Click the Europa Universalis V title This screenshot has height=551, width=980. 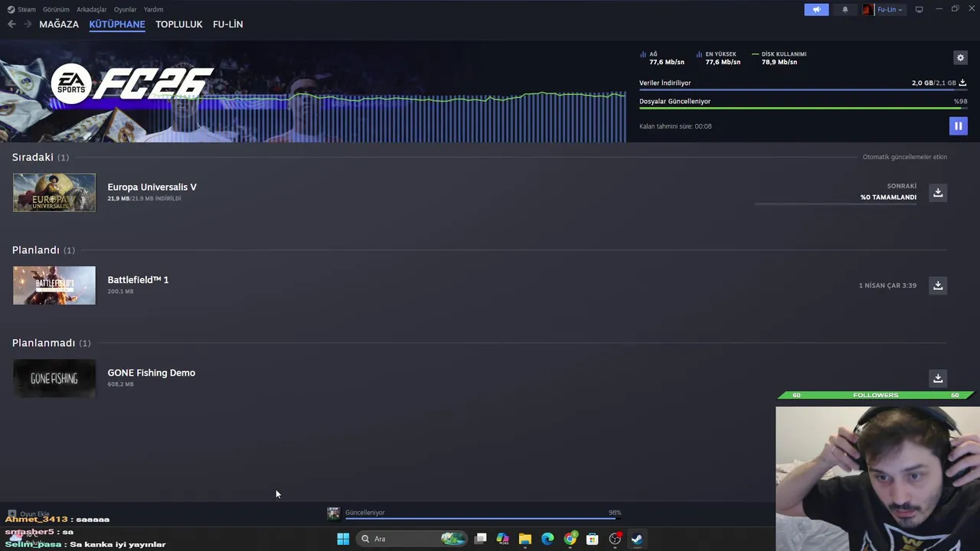pos(152,187)
